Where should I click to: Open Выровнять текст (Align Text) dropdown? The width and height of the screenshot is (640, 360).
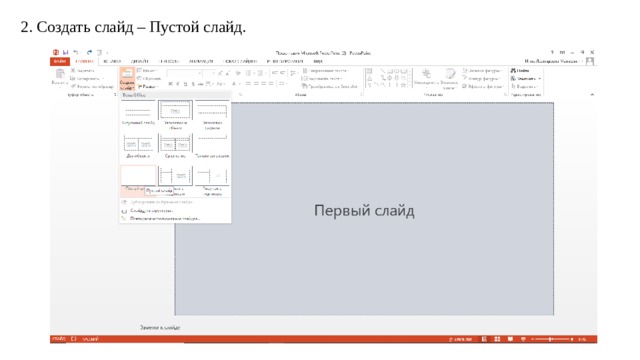click(x=322, y=78)
